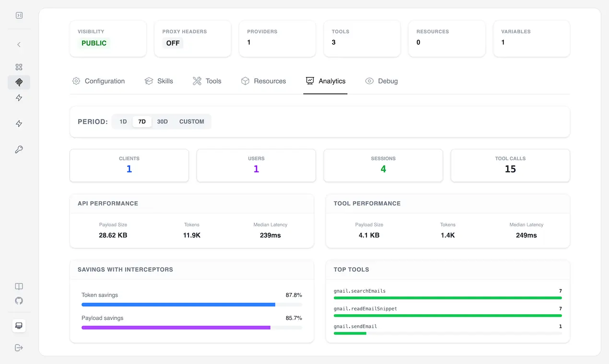Click the API PERFORMANCE heading
The image size is (609, 364).
click(x=108, y=204)
